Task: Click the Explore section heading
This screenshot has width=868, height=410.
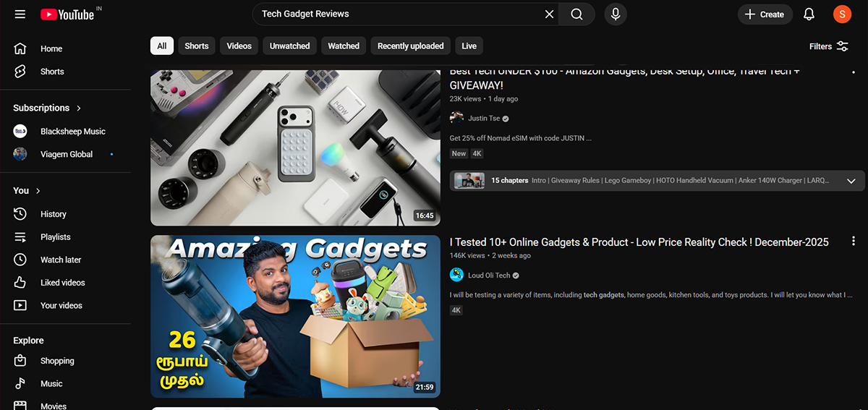Action: tap(28, 341)
